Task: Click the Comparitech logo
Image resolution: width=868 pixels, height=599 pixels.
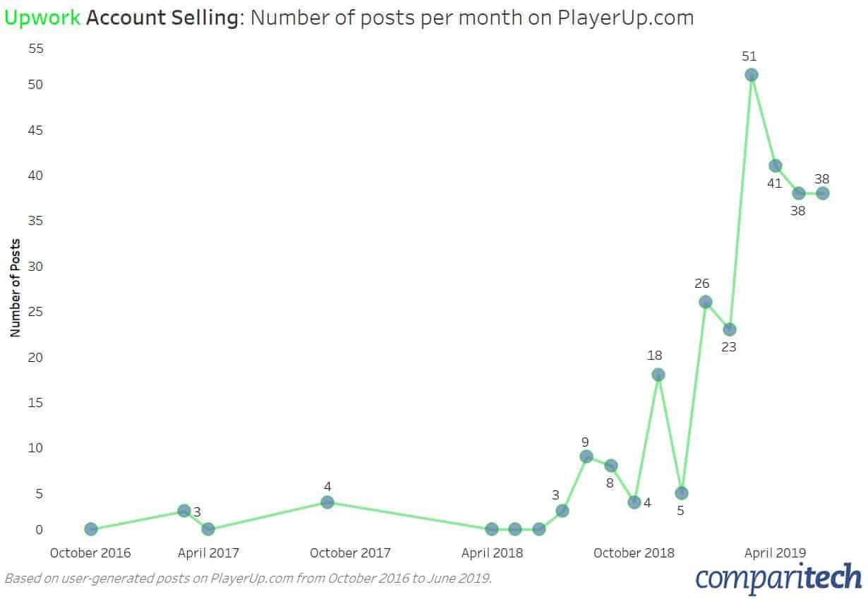Action: (x=778, y=576)
